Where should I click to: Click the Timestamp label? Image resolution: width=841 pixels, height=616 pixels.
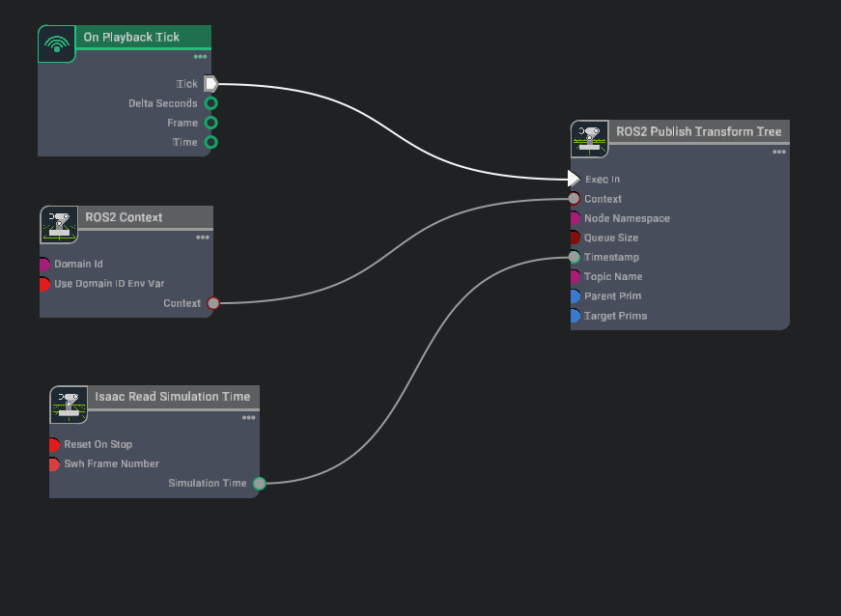(611, 257)
